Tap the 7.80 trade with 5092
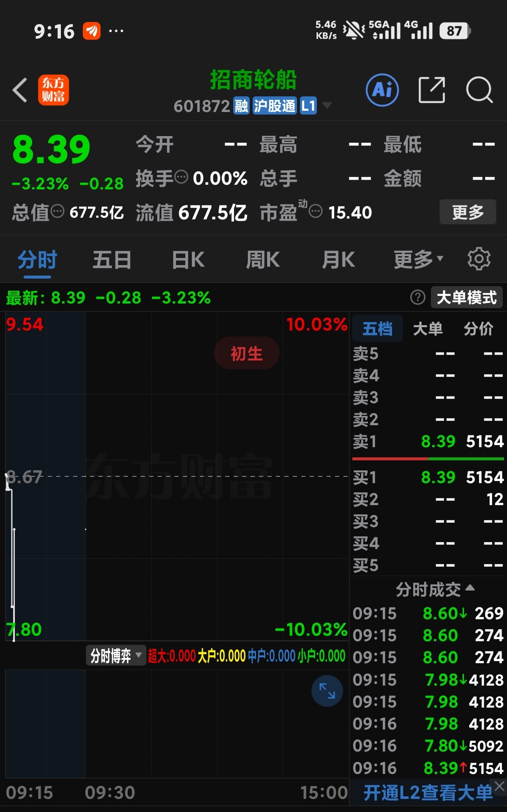Viewport: 507px width, 812px height. [x=428, y=746]
